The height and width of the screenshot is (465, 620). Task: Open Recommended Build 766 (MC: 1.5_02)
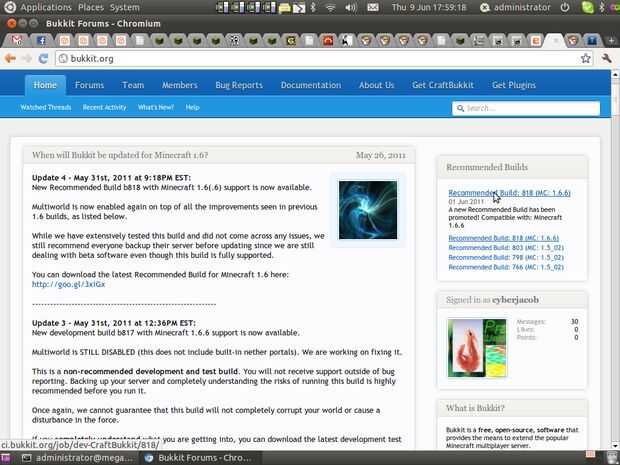coord(506,267)
